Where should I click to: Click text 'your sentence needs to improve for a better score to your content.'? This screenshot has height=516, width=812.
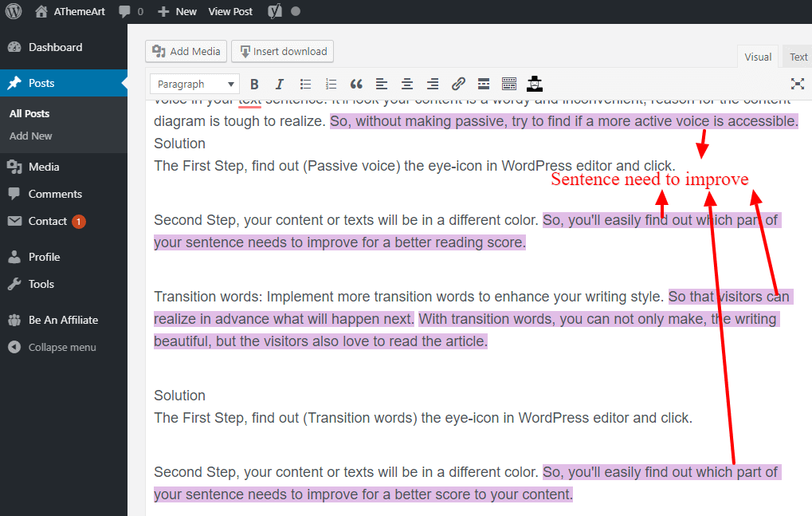click(x=363, y=494)
